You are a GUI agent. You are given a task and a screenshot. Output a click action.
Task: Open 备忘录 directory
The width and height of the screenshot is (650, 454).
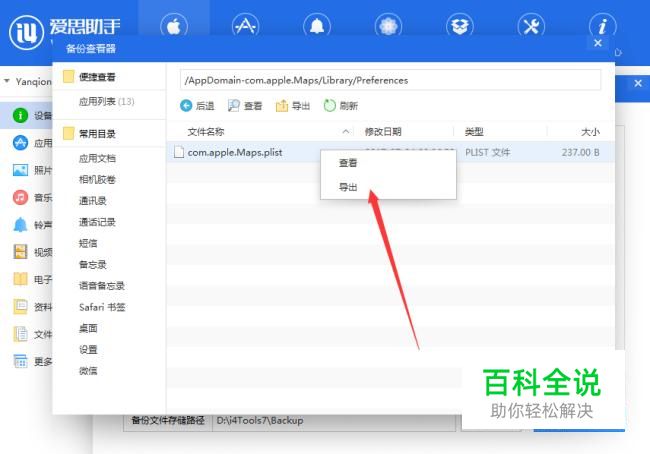(93, 265)
